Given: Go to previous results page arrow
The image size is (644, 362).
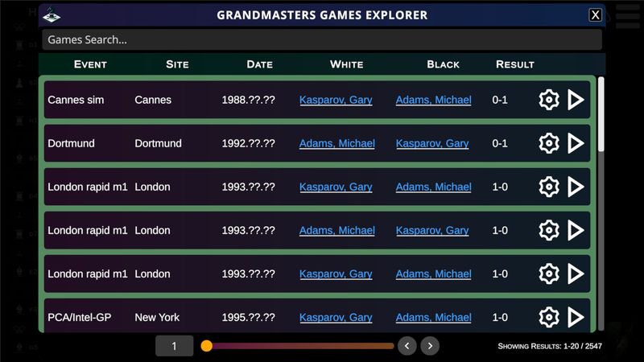Looking at the screenshot, I should (407, 346).
